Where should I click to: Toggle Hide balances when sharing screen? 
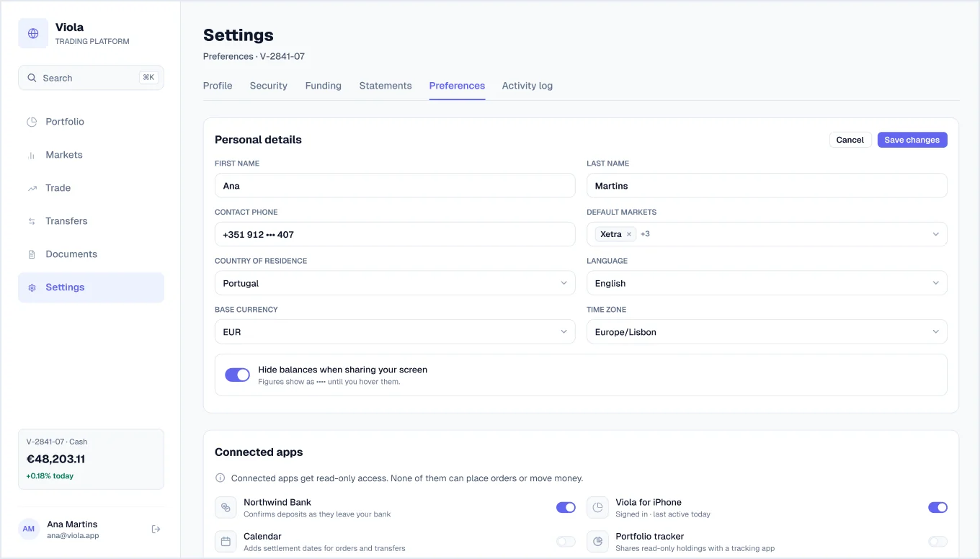[237, 375]
